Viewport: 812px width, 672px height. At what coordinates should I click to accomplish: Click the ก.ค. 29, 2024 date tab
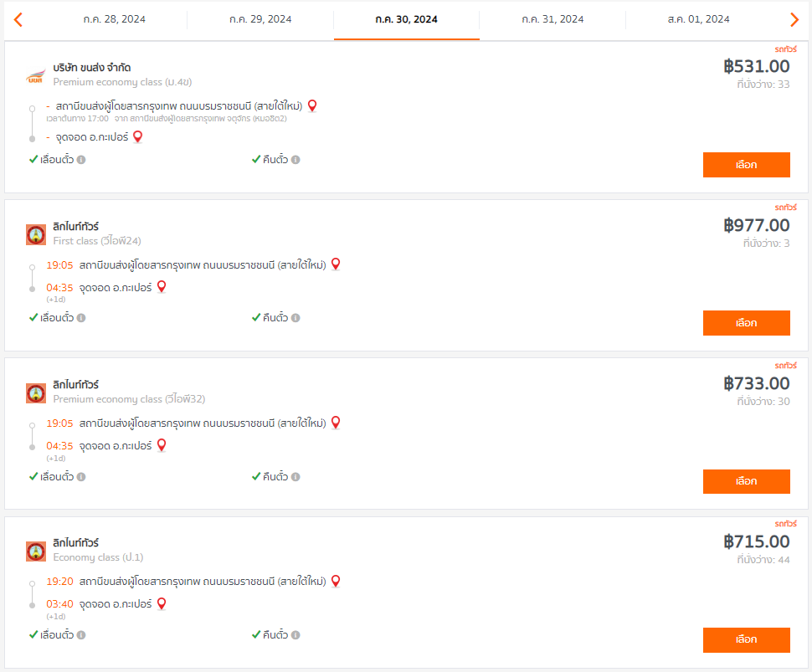click(x=260, y=19)
